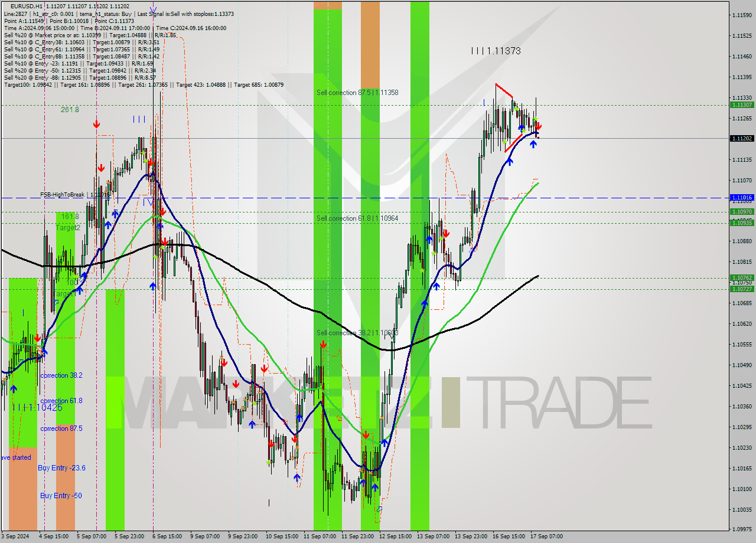Click the 'Sell %10 @ Entry -23' row
The width and height of the screenshot is (756, 543).
point(79,63)
